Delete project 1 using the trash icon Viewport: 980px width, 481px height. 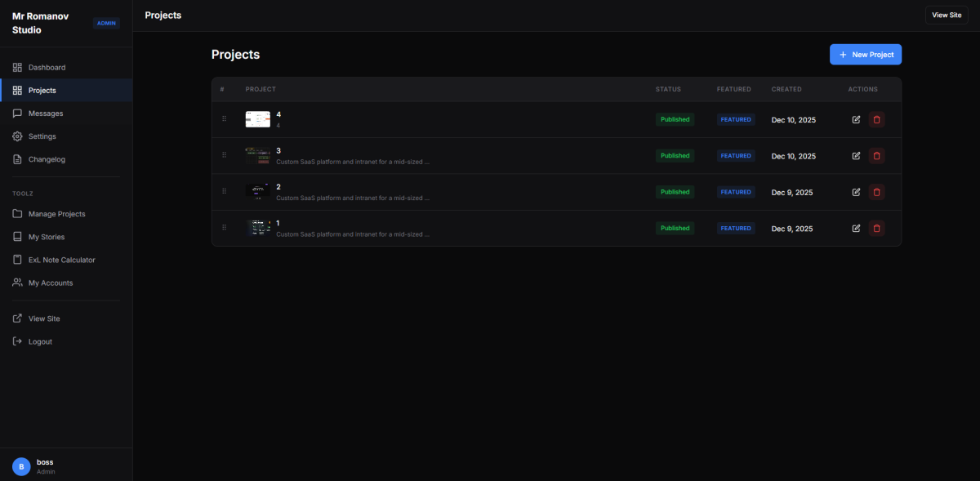877,228
